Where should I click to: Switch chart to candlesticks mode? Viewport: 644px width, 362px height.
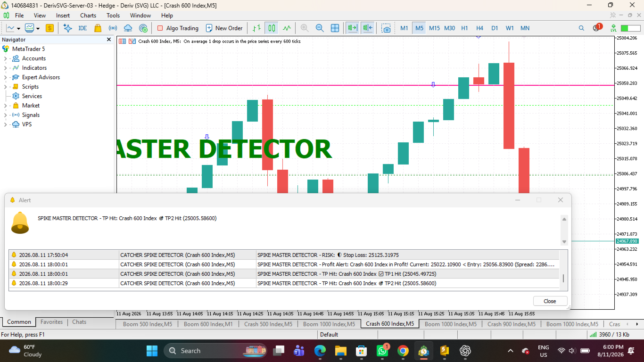(272, 28)
